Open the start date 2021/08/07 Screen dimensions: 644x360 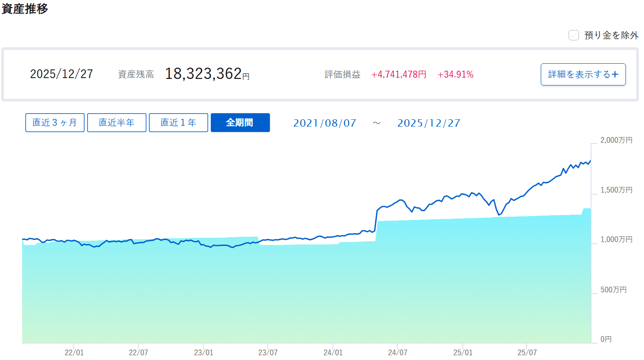coord(324,123)
